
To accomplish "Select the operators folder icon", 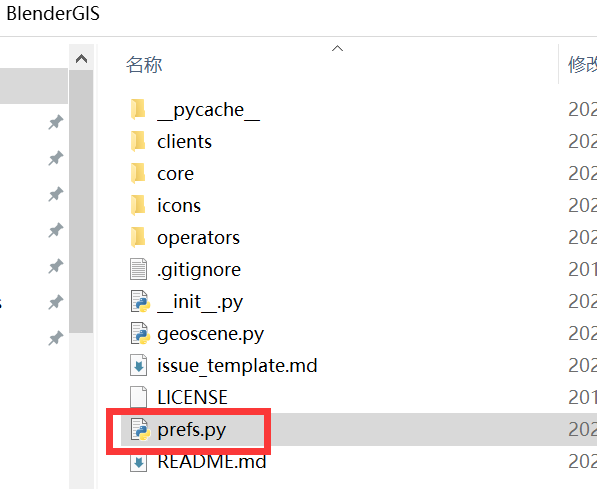I will tap(138, 238).
